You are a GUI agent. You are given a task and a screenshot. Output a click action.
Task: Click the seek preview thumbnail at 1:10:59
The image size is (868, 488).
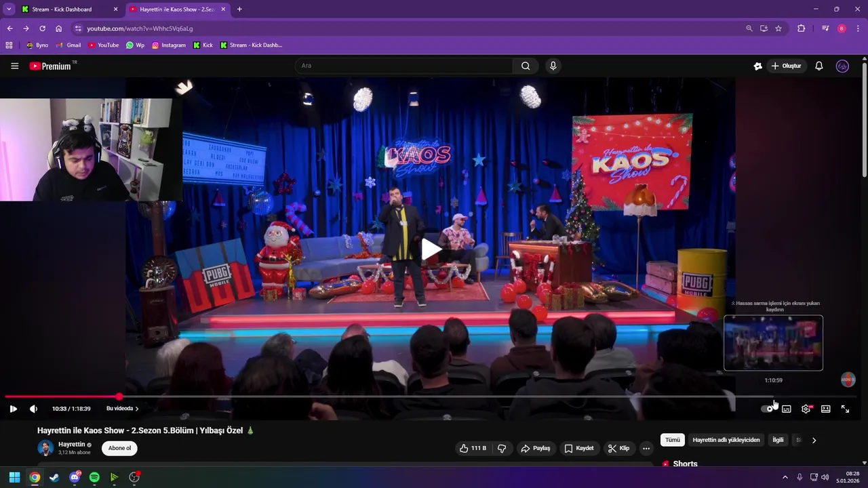pyautogui.click(x=773, y=343)
